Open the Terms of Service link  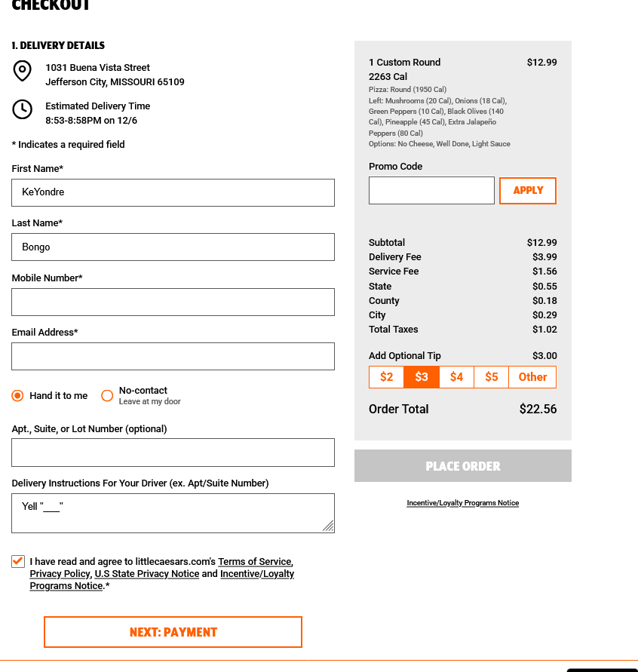point(254,562)
